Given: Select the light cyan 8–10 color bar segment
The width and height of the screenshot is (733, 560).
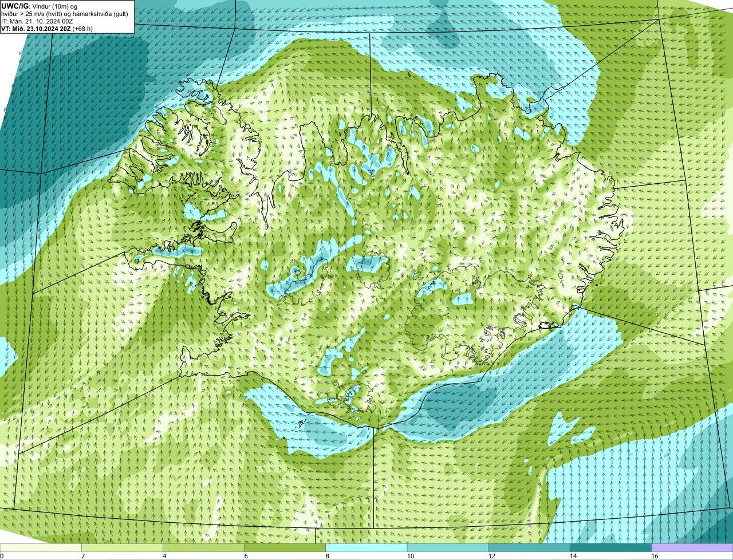Looking at the screenshot, I should click(366, 548).
